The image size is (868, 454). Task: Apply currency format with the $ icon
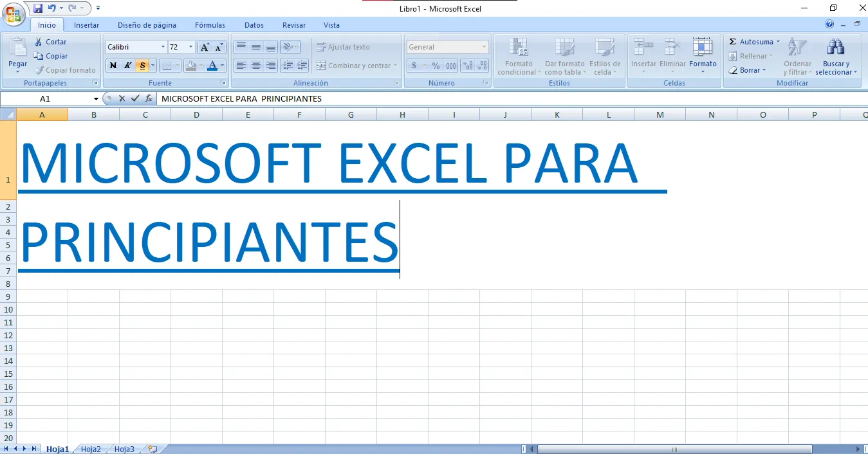point(414,65)
